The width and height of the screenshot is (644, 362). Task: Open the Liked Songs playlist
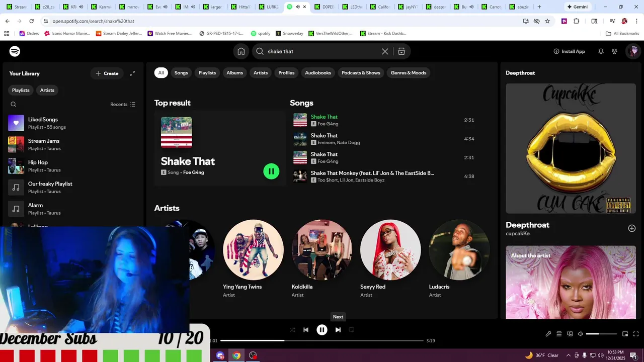pyautogui.click(x=72, y=123)
